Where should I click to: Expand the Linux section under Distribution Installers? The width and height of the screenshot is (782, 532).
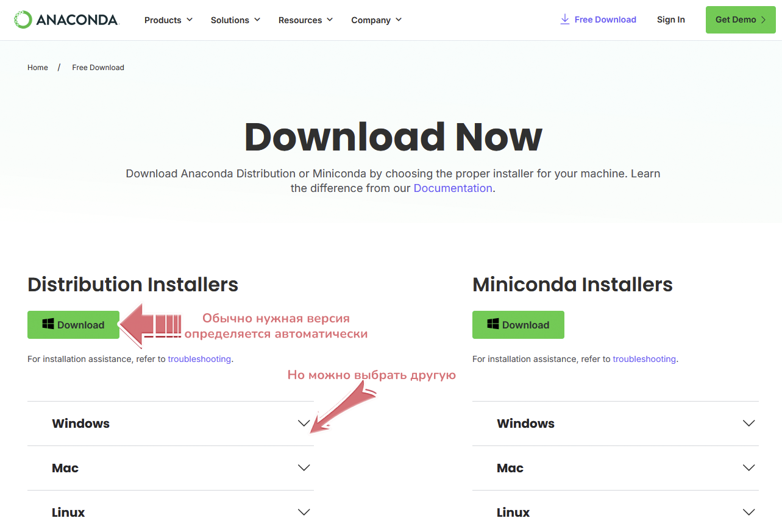(68, 512)
